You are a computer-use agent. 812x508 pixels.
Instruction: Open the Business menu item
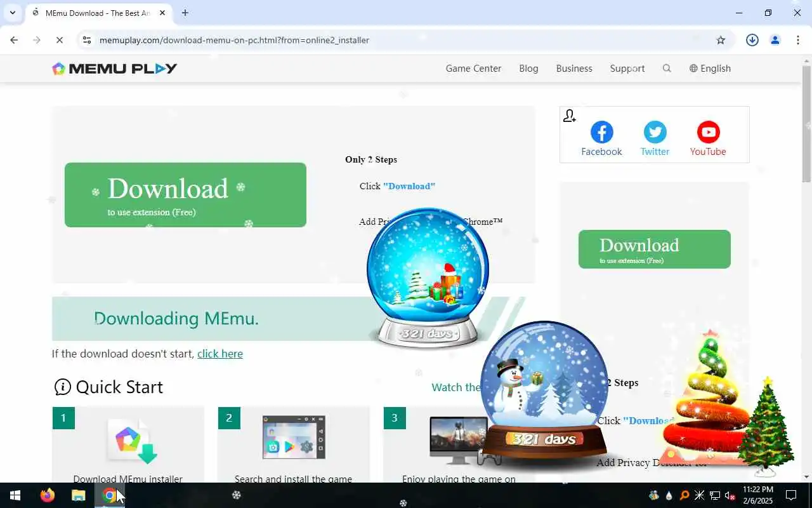tap(574, 69)
